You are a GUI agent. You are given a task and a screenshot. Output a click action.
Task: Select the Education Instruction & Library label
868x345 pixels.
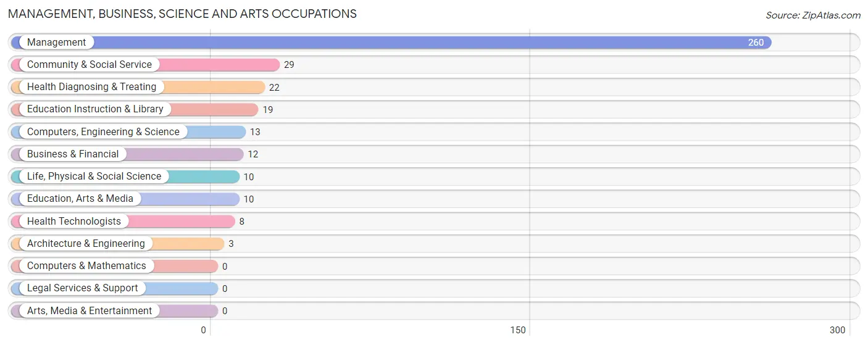(95, 109)
